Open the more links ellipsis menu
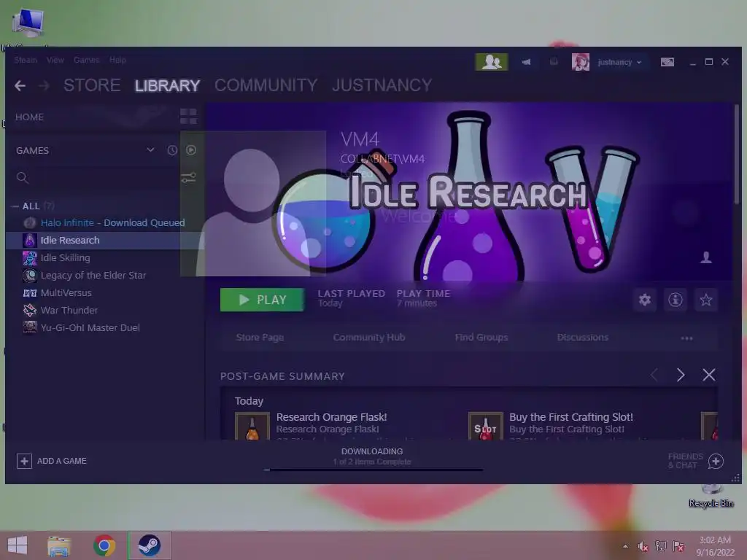The height and width of the screenshot is (560, 747). pyautogui.click(x=686, y=338)
